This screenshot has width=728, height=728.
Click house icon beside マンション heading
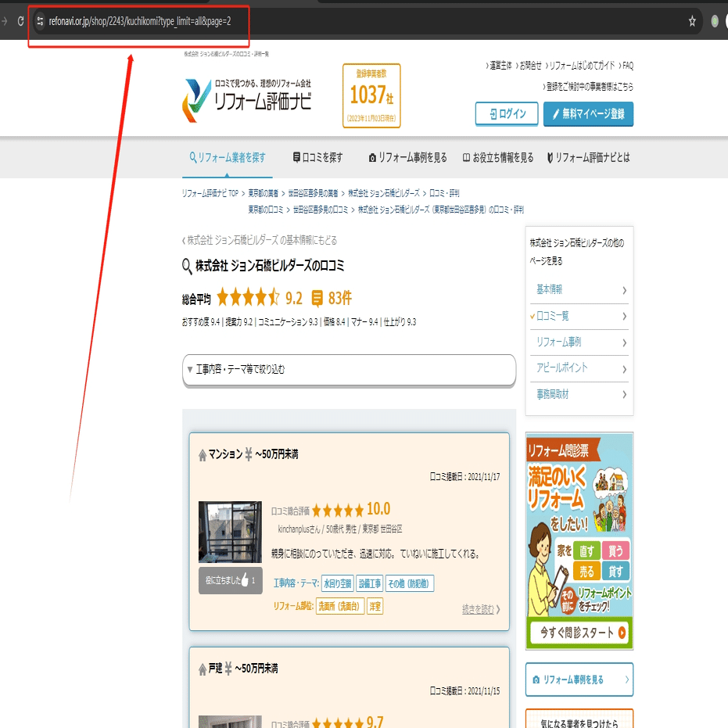click(203, 455)
